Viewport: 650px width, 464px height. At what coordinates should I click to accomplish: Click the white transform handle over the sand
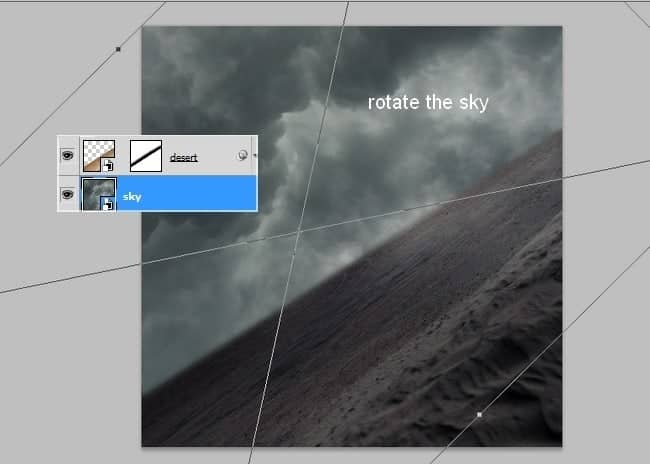[x=480, y=415]
